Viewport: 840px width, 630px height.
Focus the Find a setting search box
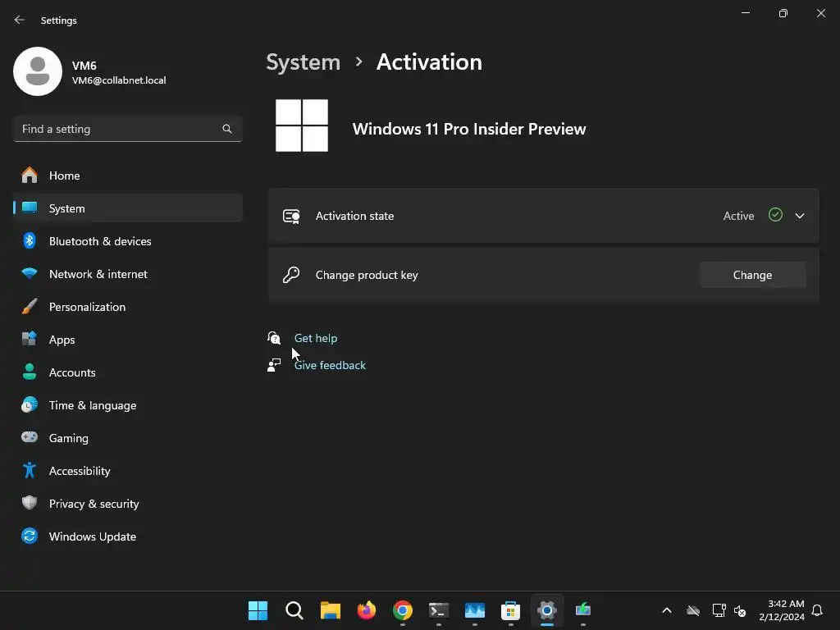(x=127, y=129)
